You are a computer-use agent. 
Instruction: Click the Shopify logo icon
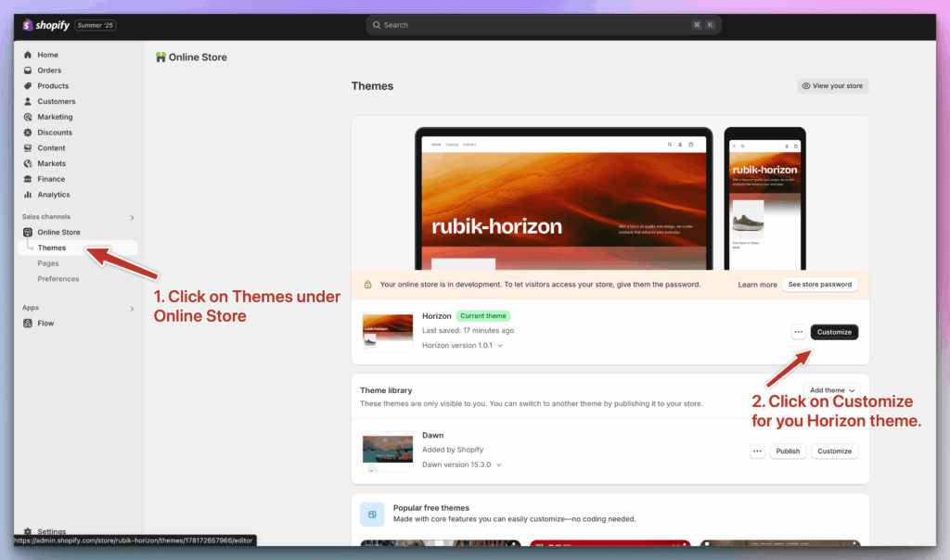tap(27, 25)
